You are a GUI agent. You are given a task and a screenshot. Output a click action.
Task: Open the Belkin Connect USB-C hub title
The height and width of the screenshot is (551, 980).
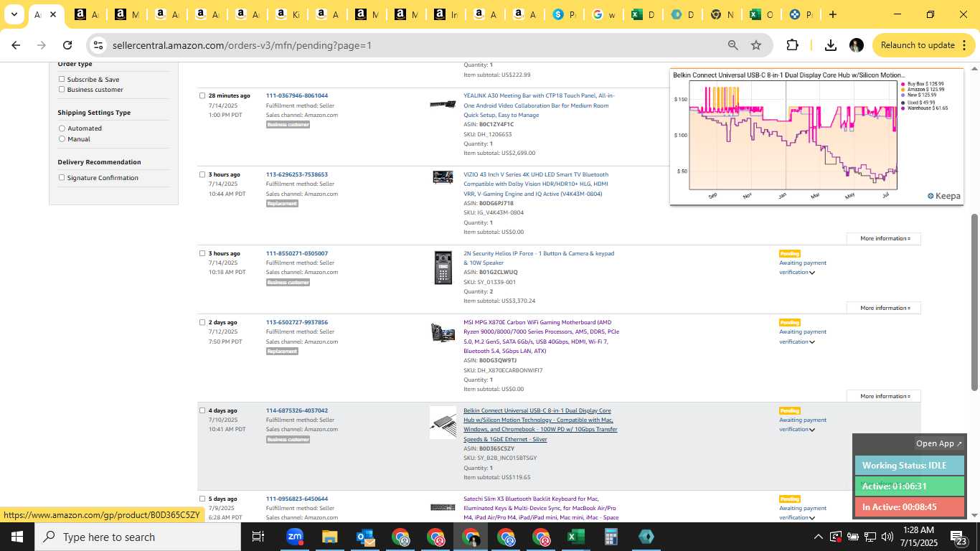[x=540, y=425]
